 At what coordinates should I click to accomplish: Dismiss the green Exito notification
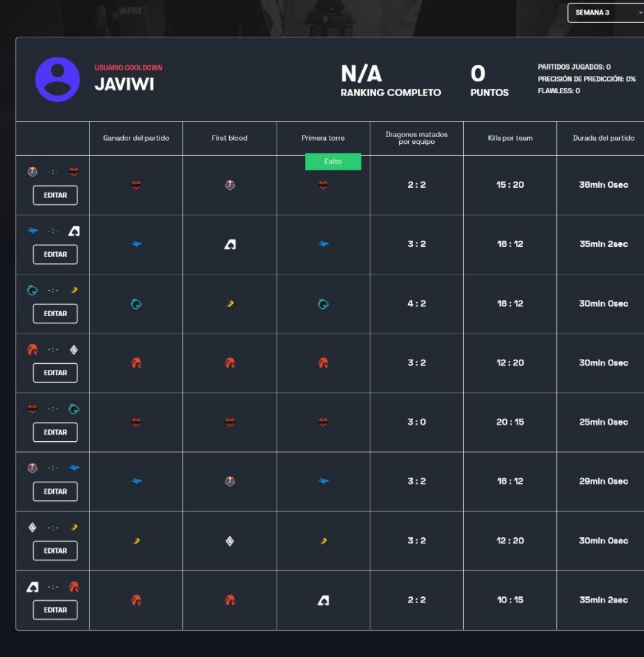(x=333, y=161)
